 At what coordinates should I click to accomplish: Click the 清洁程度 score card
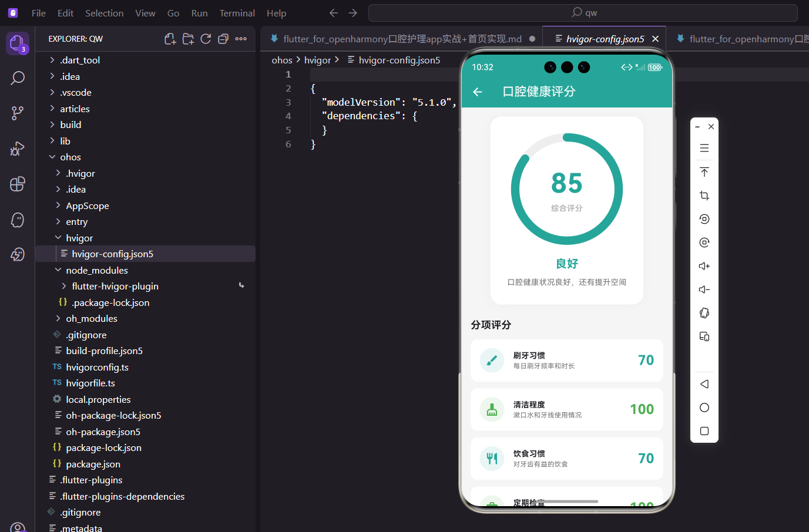point(567,409)
